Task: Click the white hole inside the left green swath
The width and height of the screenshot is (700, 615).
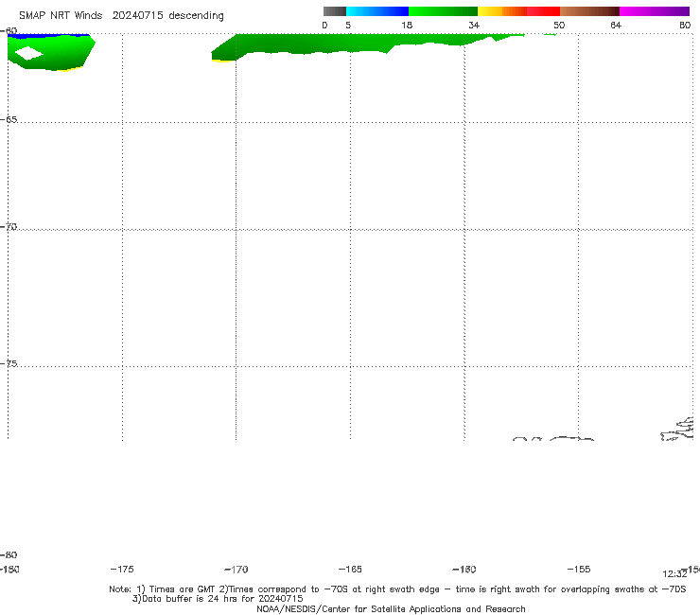Action: [x=28, y=53]
